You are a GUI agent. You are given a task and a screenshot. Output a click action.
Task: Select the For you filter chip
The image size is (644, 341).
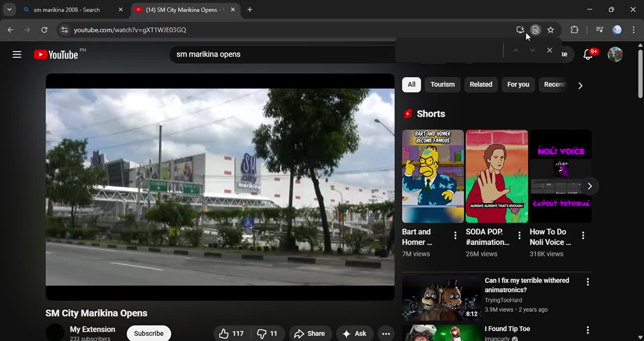(x=518, y=85)
